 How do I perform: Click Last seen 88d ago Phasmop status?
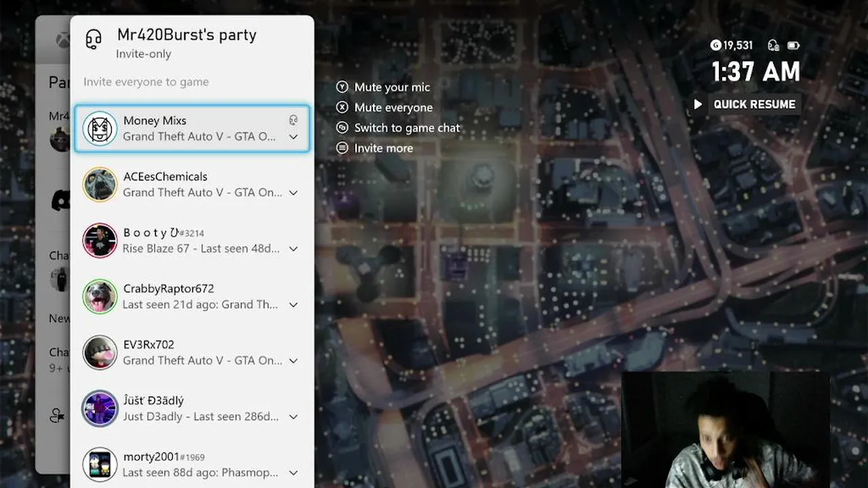tap(200, 472)
